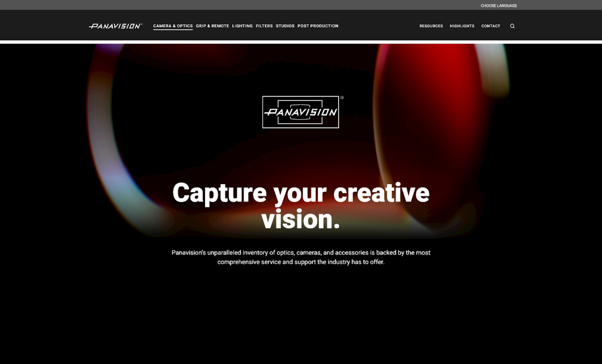602x364 pixels.
Task: Open the Studios navigation item
Action: point(285,26)
